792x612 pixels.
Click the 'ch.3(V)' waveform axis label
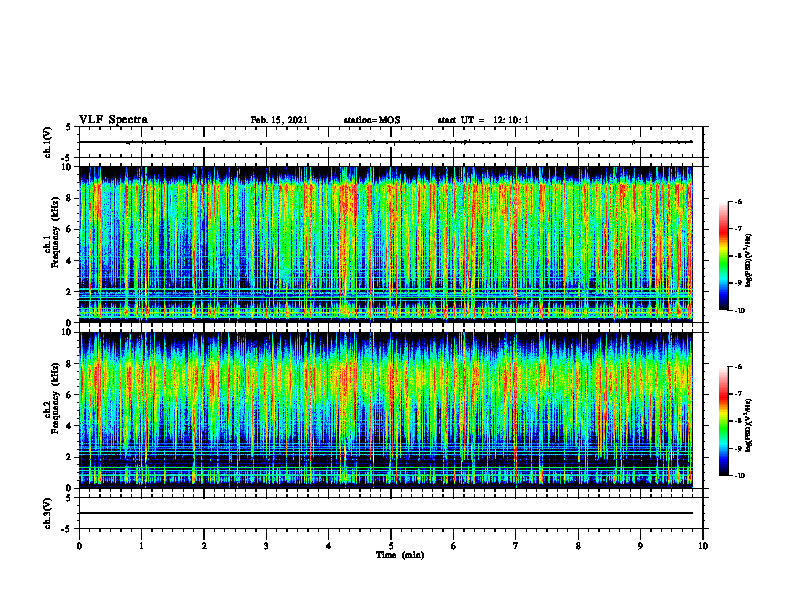point(47,513)
